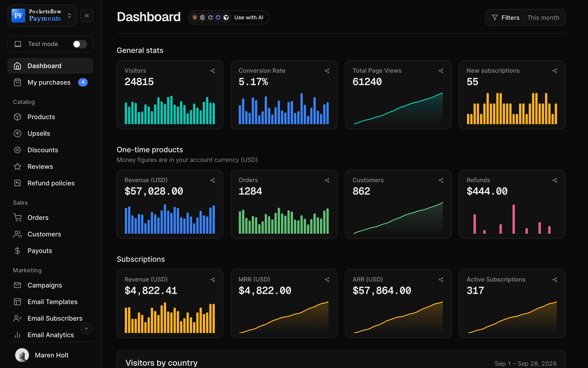Screen dimensions: 588x368
Task: Share the MRR (USD) card
Action: (x=327, y=279)
